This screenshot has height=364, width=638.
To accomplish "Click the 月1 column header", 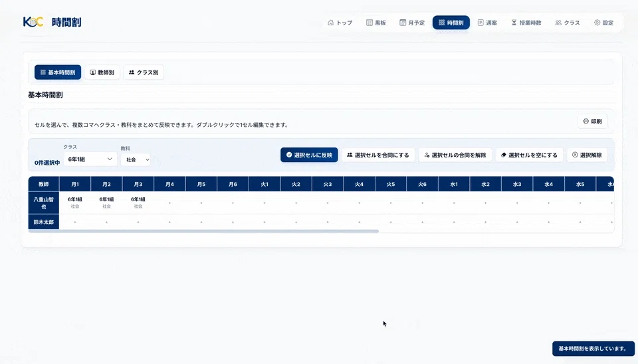I will tap(75, 184).
